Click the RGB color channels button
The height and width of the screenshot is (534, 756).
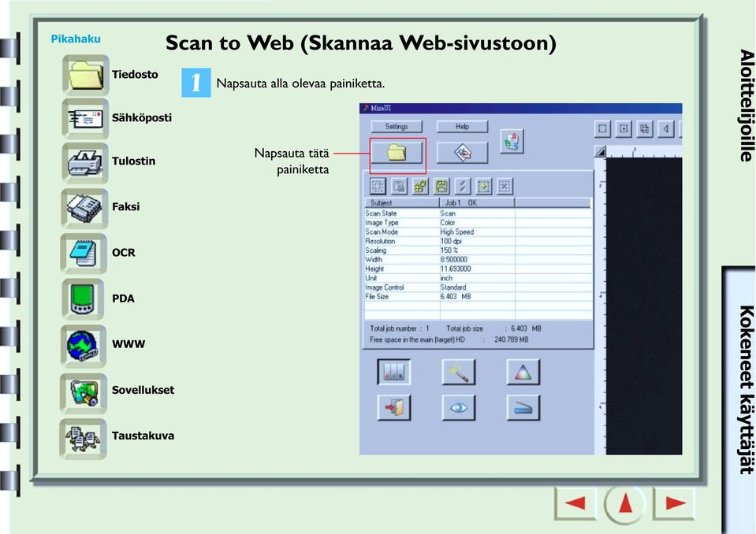point(394,372)
